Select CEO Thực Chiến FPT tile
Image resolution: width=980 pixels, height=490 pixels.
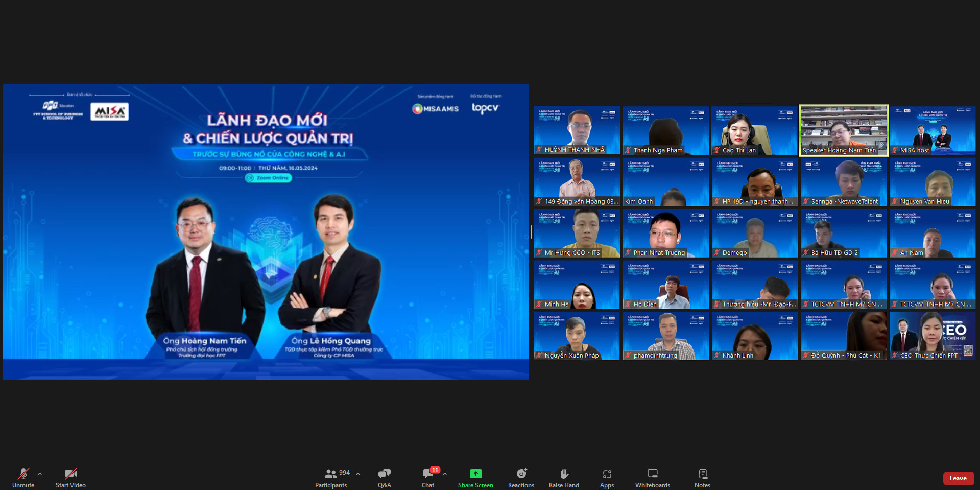click(x=933, y=336)
